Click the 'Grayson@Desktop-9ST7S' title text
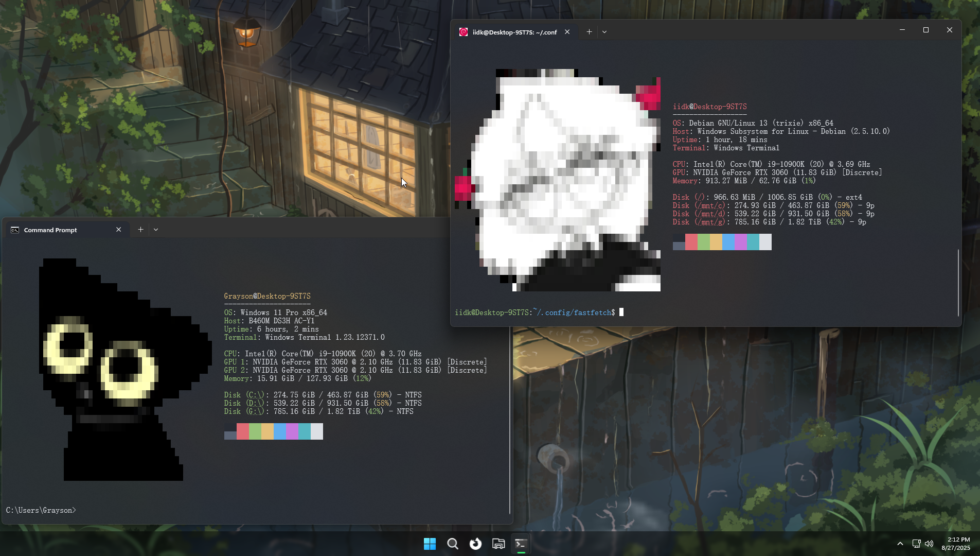980x556 pixels. pyautogui.click(x=267, y=296)
